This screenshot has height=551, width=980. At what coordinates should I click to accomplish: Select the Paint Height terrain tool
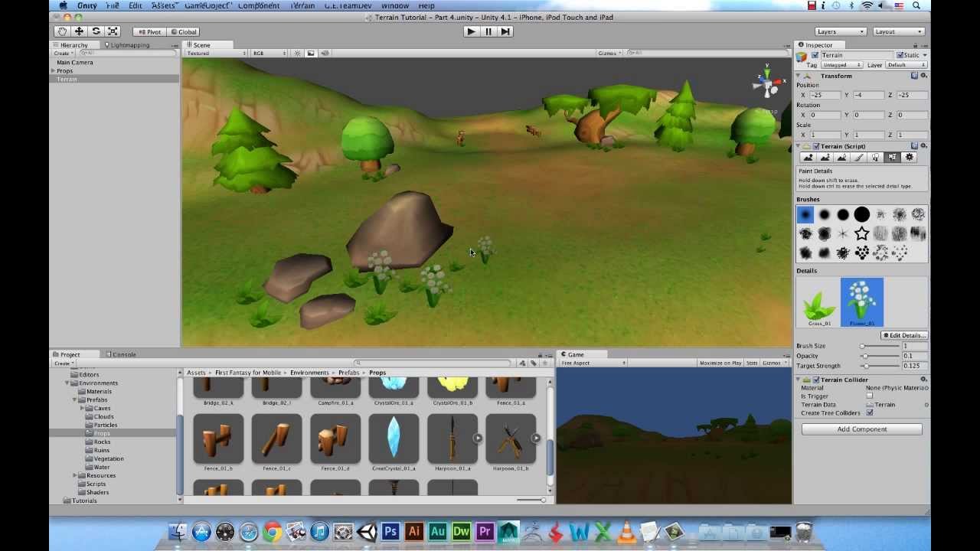(x=825, y=157)
